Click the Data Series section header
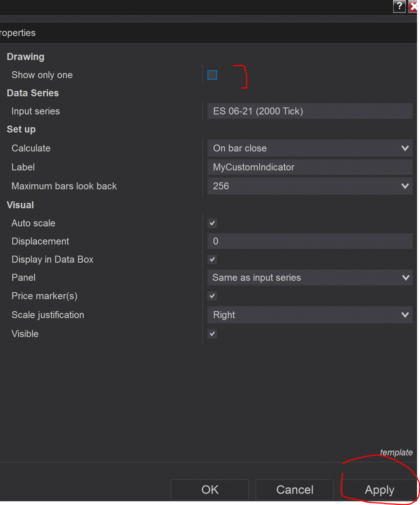The width and height of the screenshot is (420, 505). tap(32, 93)
